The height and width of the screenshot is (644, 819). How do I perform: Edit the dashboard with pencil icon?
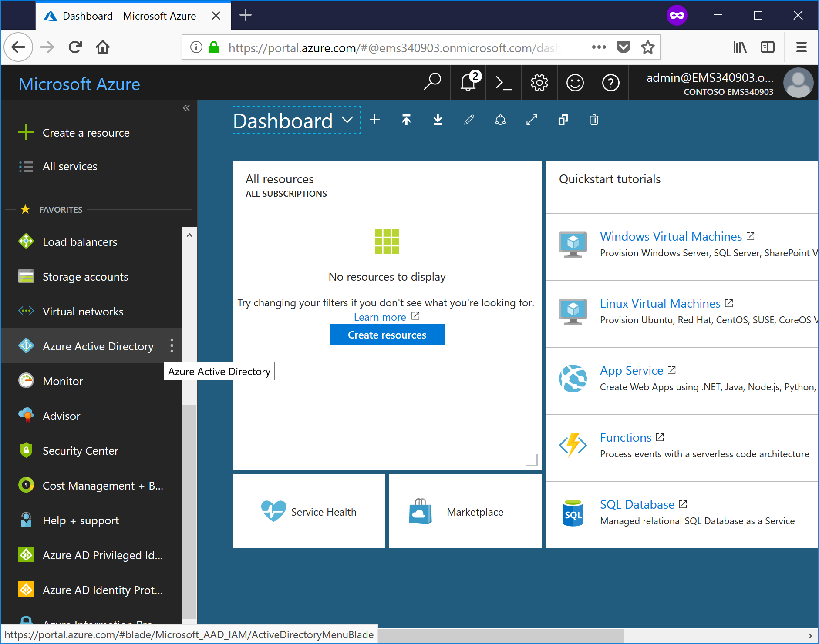pos(469,120)
